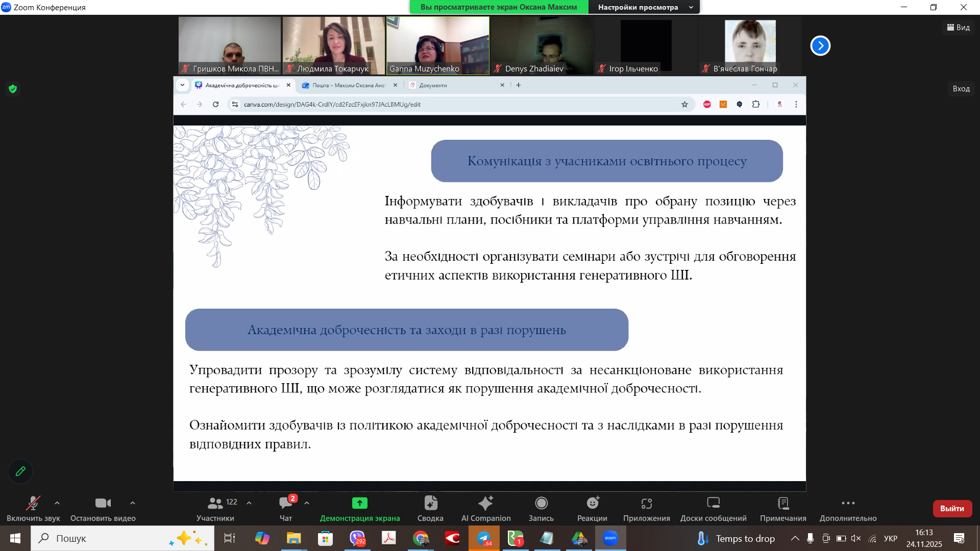Screen dimensions: 980x551
Task: Click the AI Companion sparkle icon
Action: pos(485,504)
